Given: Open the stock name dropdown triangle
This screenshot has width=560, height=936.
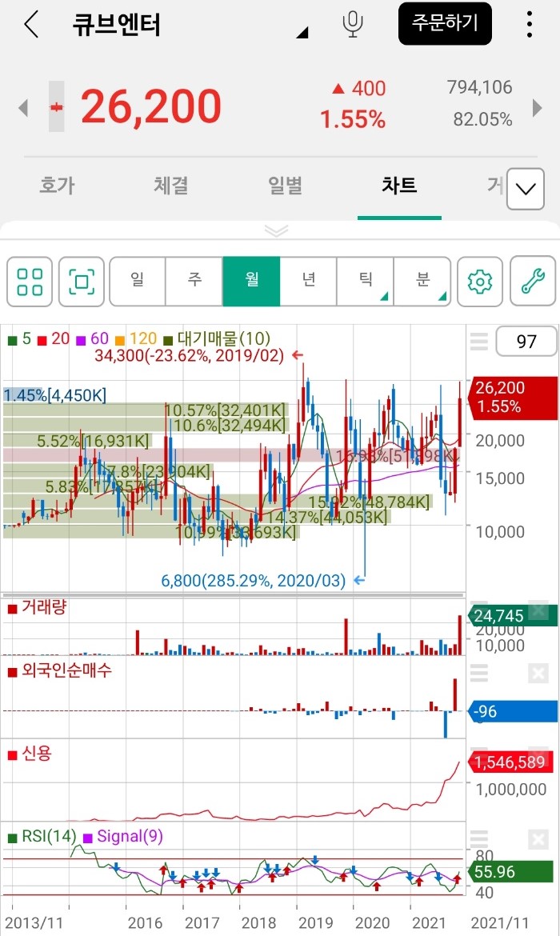Looking at the screenshot, I should click(302, 32).
